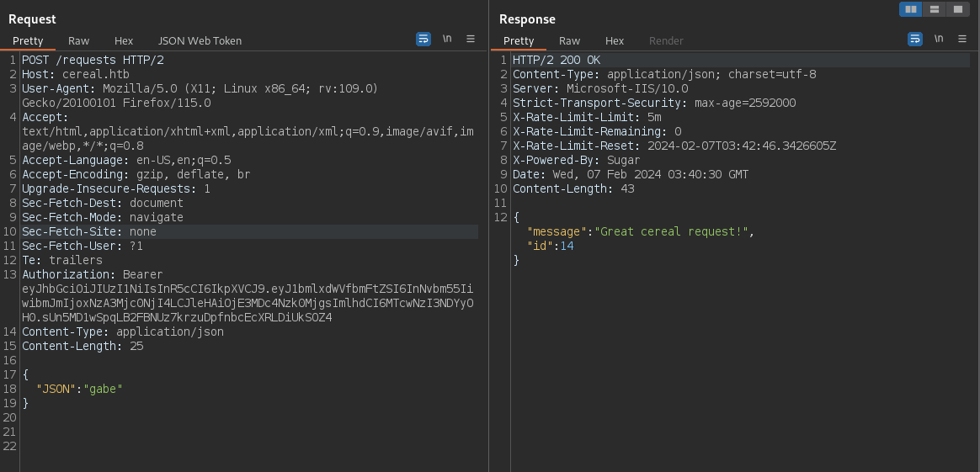Toggle word wrap icon in Response pane
This screenshot has width=980, height=472.
tap(915, 40)
